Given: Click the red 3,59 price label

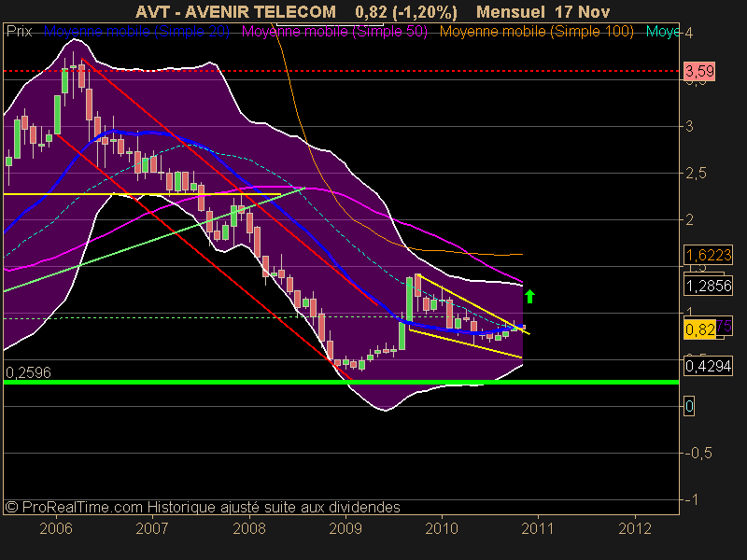Looking at the screenshot, I should tap(699, 72).
